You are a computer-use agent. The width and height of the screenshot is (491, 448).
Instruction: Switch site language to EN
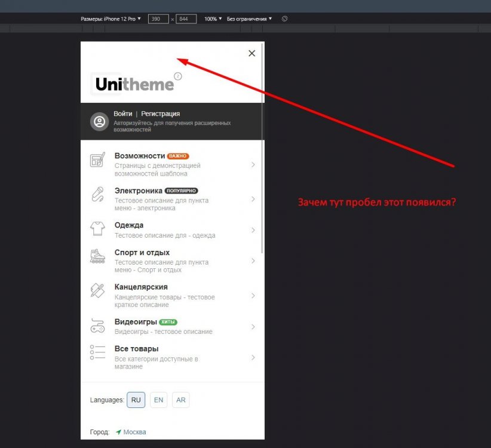[158, 400]
